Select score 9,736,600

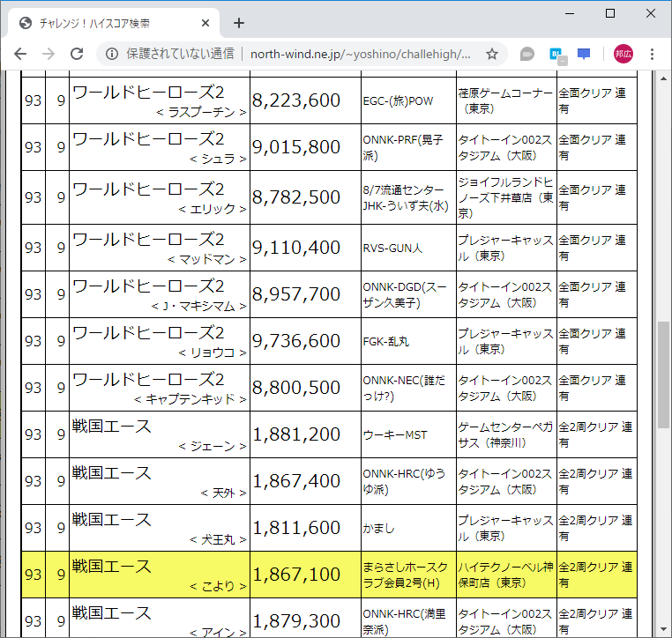pos(296,341)
